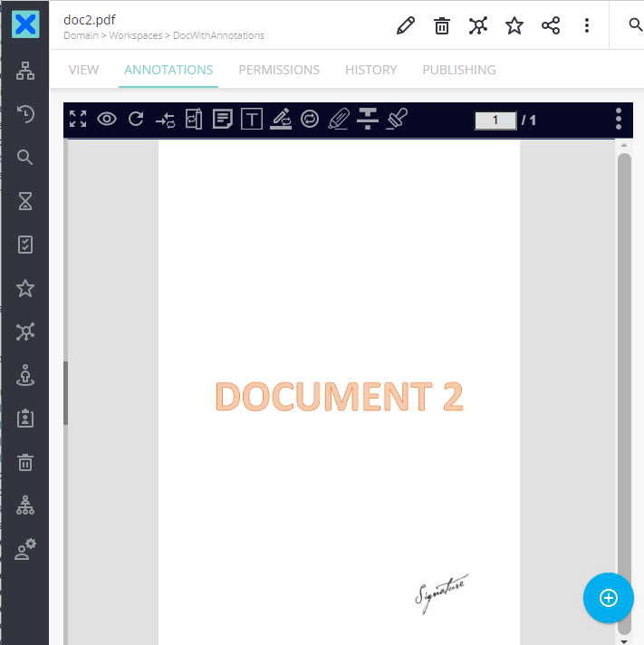Edit doc2.pdf with the pencil icon
644x645 pixels.
coord(406,25)
